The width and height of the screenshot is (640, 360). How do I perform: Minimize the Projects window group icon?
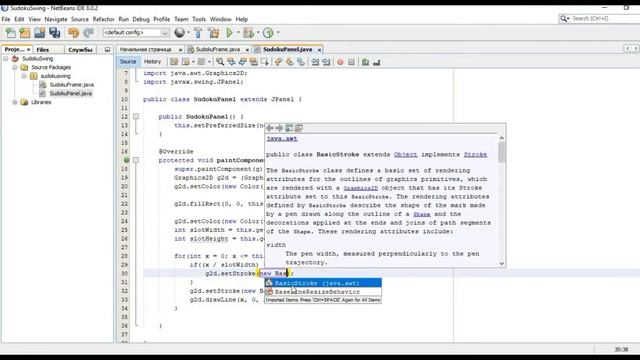click(x=107, y=49)
